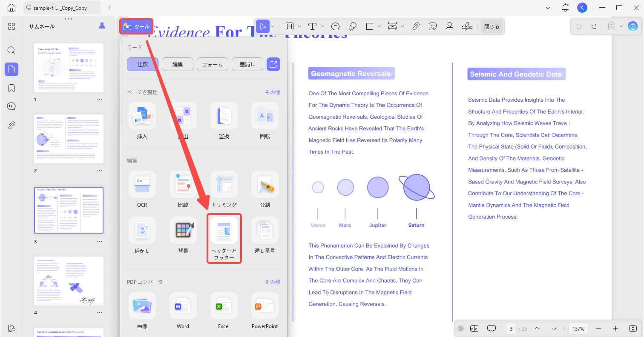Select the comment note tool
644x337 pixels.
(x=335, y=26)
